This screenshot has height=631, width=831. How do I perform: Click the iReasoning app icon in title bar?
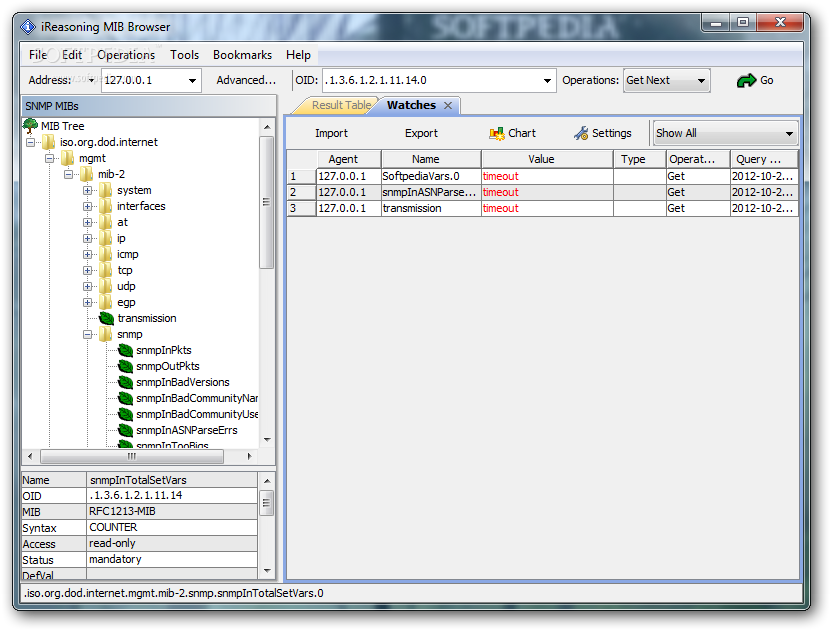point(28,26)
